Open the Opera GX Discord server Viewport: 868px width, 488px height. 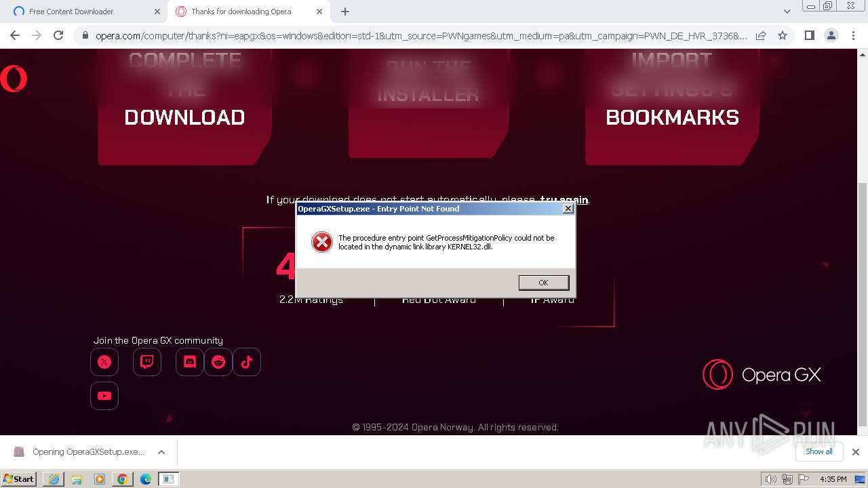point(190,362)
